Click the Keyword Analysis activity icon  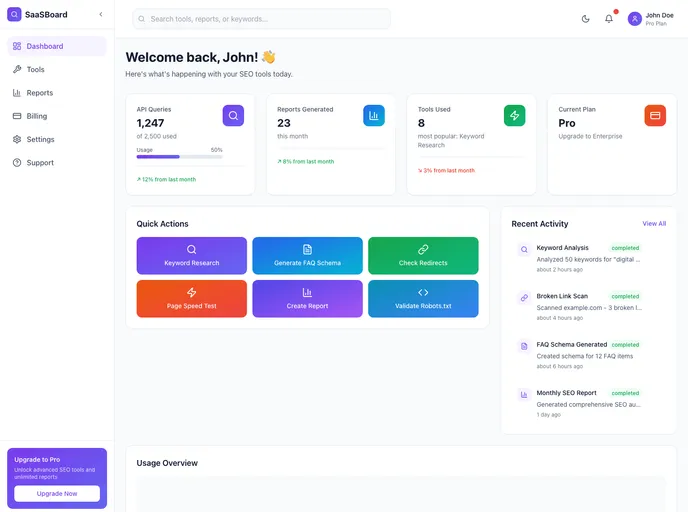tap(524, 250)
